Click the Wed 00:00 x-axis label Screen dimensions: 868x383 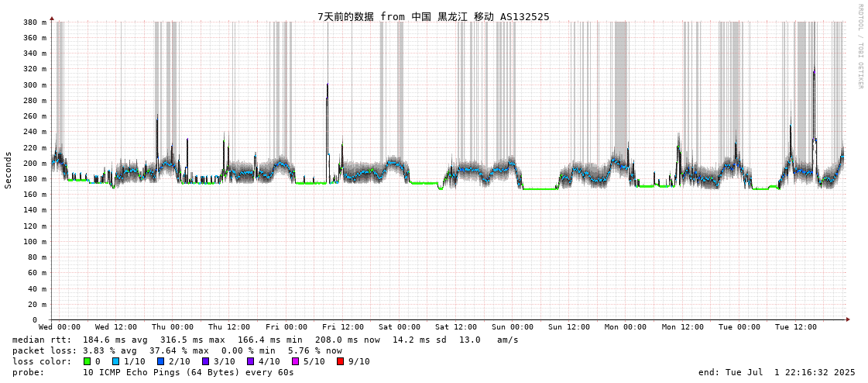pos(59,327)
